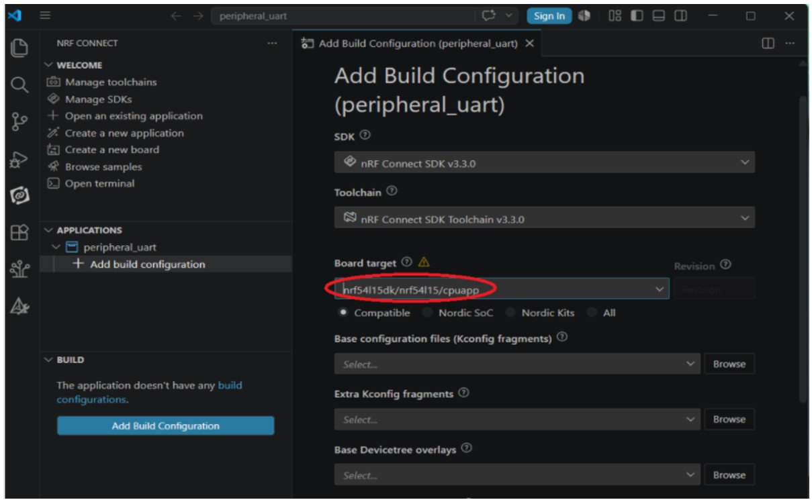The height and width of the screenshot is (504, 812).
Task: Split the editor to the right
Action: (x=767, y=43)
